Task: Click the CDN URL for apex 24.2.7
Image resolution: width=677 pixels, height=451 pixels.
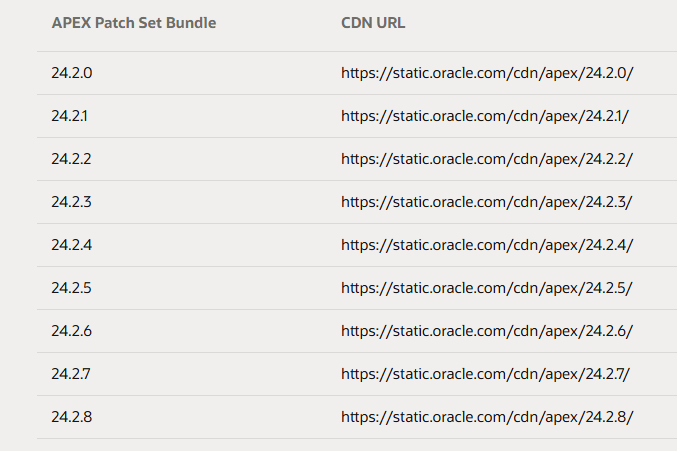Action: pos(486,374)
